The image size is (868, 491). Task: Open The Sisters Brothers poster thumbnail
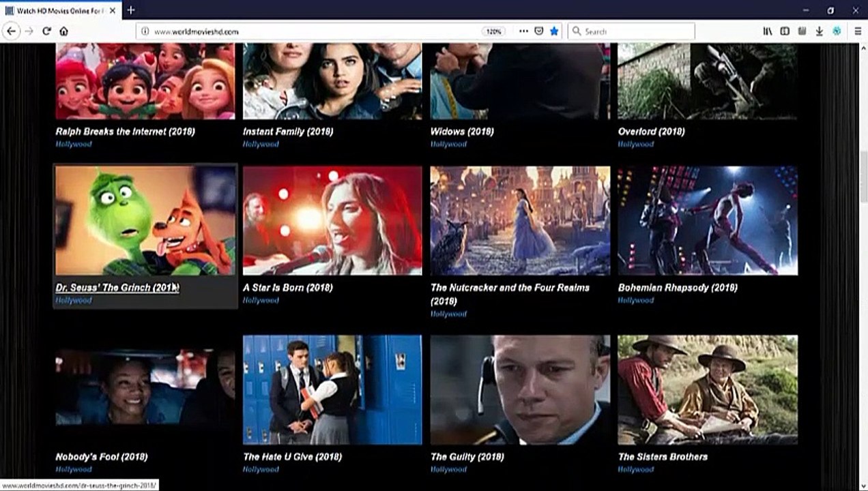coord(708,389)
